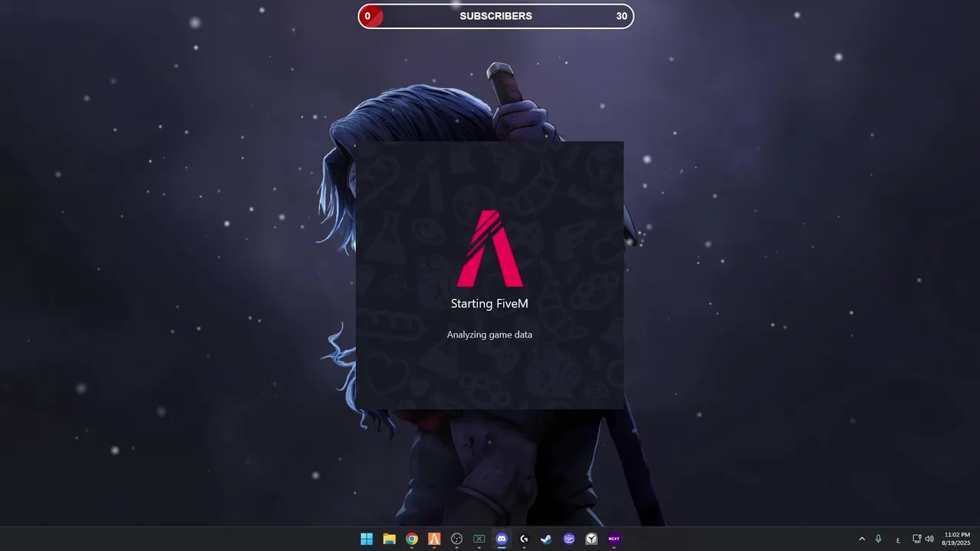The image size is (980, 551).
Task: Open the network status tray icon
Action: pos(916,539)
